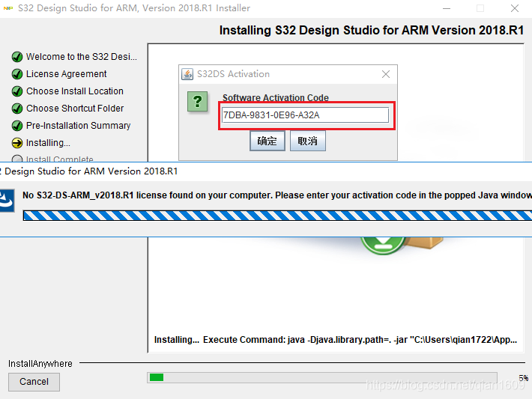Click the NXP icon in installer title bar
The width and height of the screenshot is (532, 399).
9,8
